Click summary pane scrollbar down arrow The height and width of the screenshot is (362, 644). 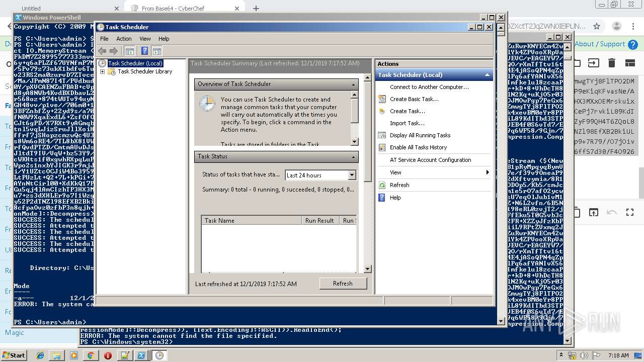(367, 269)
